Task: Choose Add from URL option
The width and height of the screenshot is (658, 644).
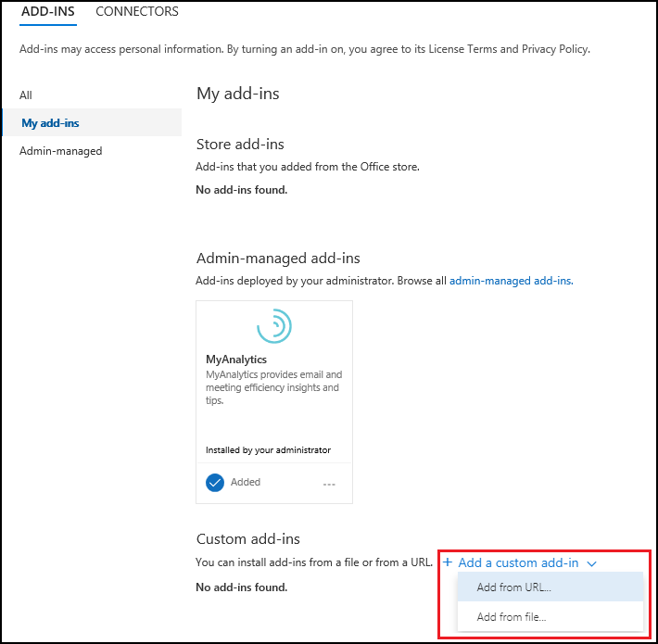Action: (x=550, y=587)
